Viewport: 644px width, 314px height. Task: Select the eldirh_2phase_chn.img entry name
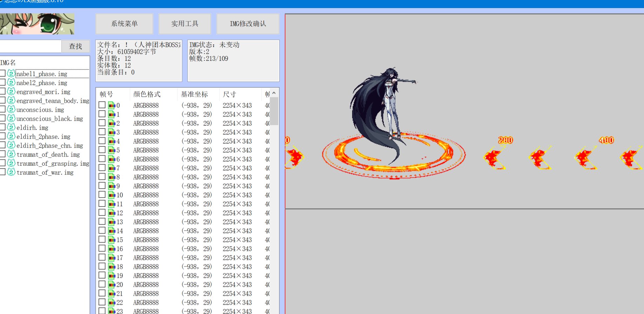(x=50, y=145)
